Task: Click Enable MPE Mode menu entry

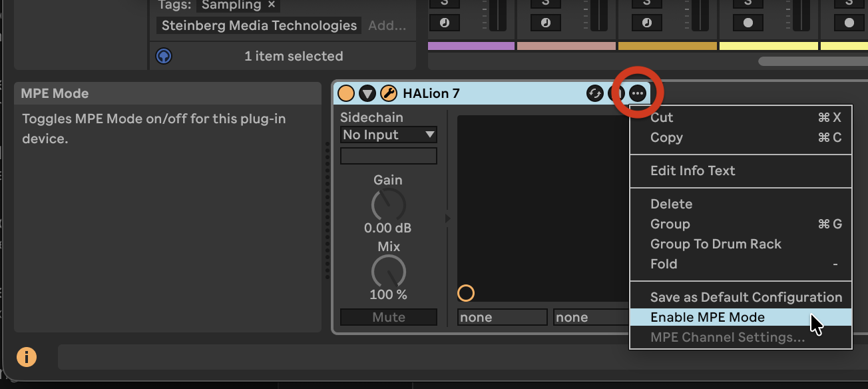Action: point(741,317)
